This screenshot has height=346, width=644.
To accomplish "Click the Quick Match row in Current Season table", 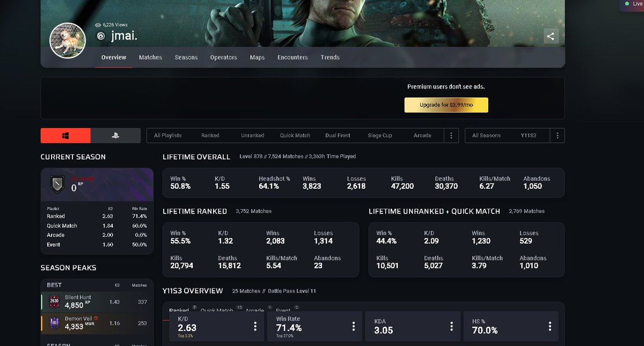I will [97, 226].
